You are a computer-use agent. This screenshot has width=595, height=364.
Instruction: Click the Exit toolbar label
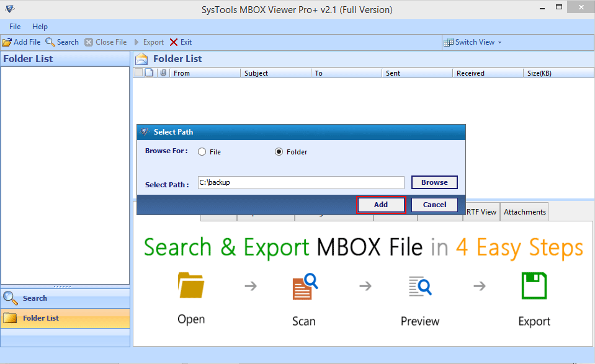[186, 42]
